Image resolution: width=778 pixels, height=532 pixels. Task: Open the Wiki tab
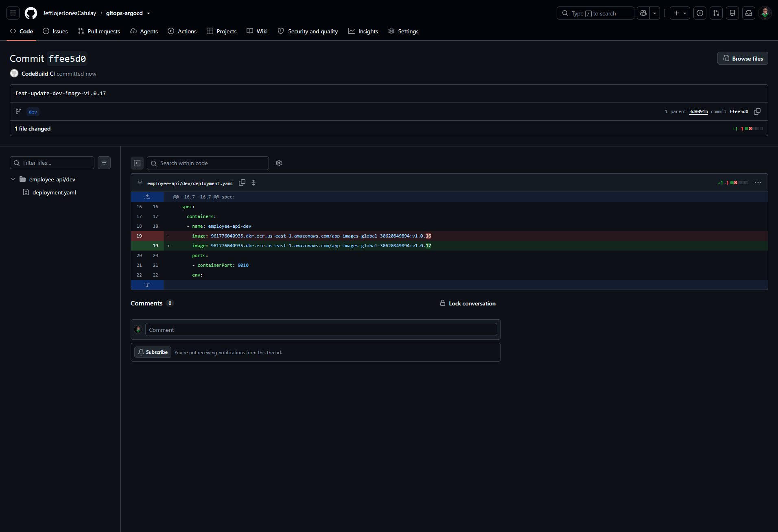pos(257,31)
